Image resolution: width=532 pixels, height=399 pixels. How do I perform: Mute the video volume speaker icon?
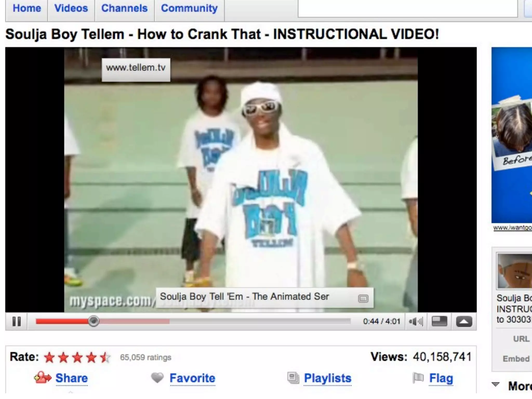tap(416, 322)
